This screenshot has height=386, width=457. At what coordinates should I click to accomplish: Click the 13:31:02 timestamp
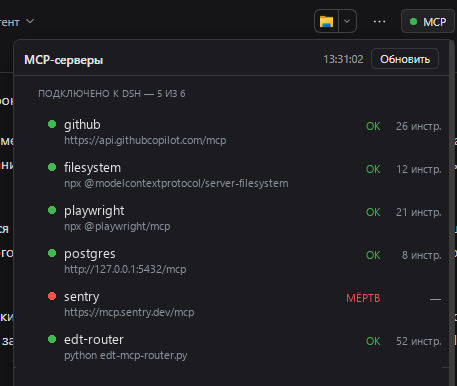coord(343,59)
